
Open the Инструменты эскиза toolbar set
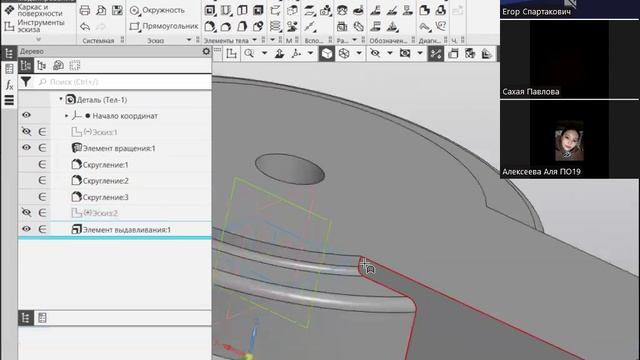click(x=34, y=26)
